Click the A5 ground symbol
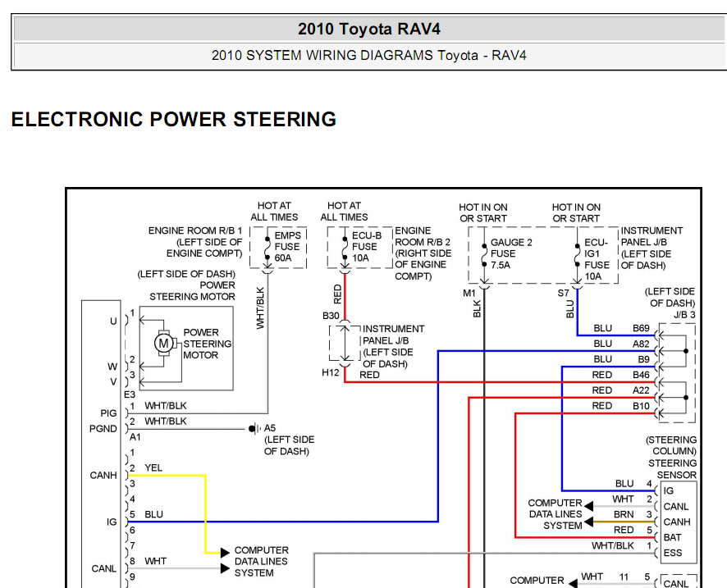 254,429
